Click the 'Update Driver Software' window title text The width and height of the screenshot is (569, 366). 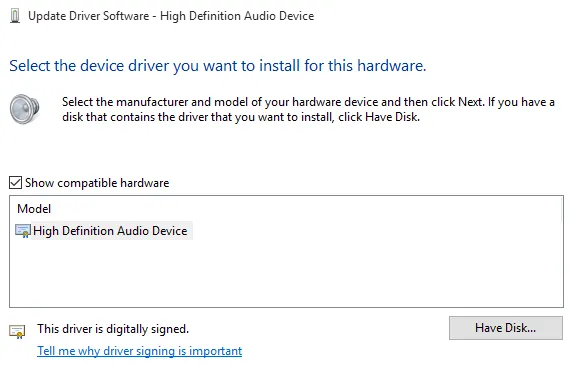point(89,16)
